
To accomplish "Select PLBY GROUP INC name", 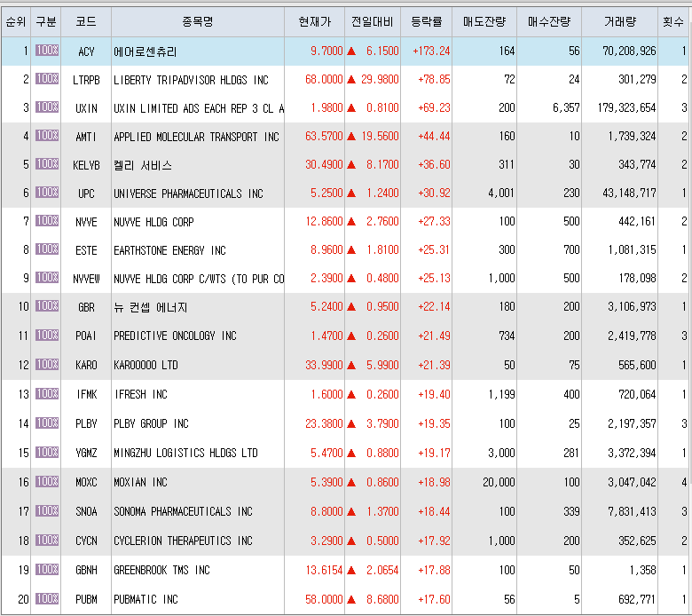I will click(x=151, y=423).
